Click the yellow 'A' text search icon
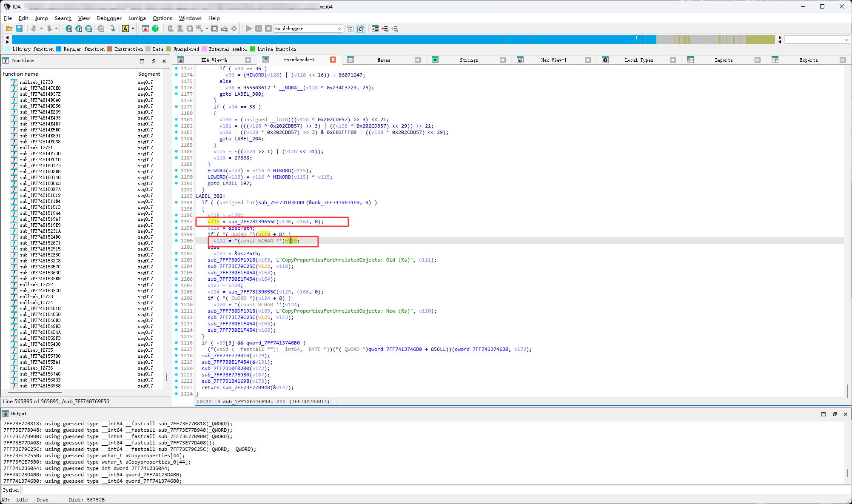This screenshot has height=504, width=852. click(125, 28)
